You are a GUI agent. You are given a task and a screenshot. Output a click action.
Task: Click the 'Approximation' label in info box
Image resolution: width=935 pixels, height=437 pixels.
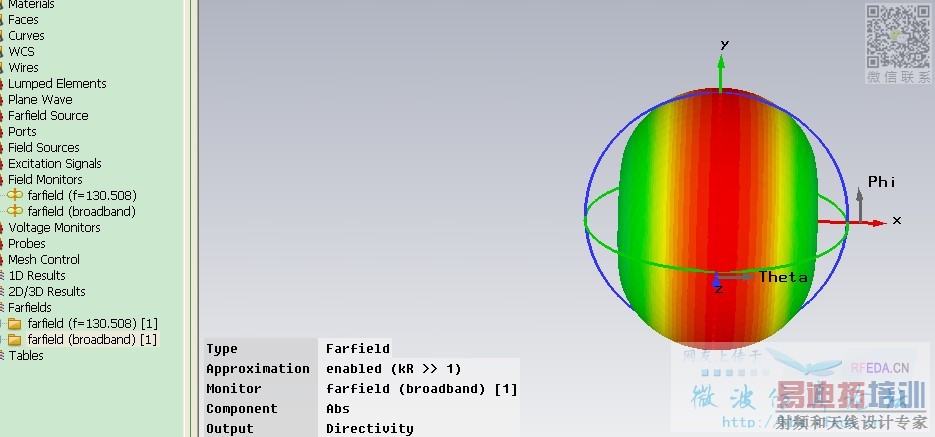pos(258,369)
